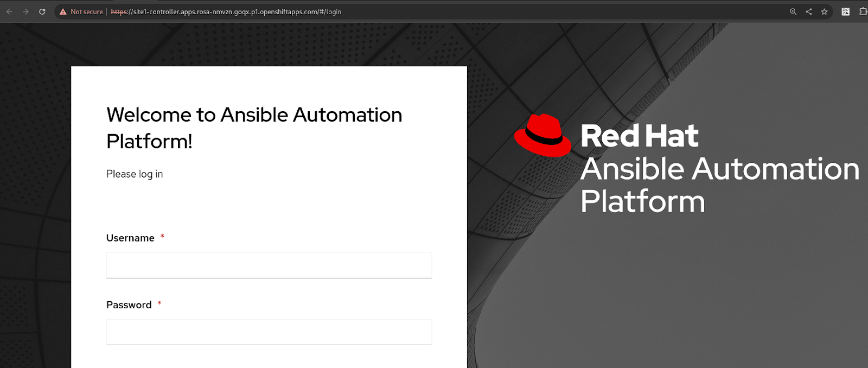
Task: Bookmark this page with the star icon
Action: tap(825, 11)
